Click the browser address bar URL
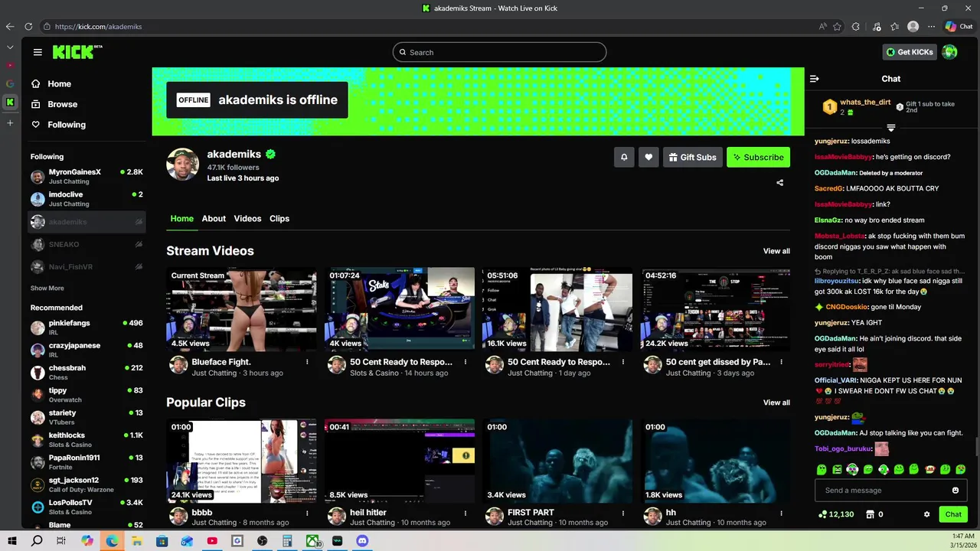980x551 pixels. [98, 26]
